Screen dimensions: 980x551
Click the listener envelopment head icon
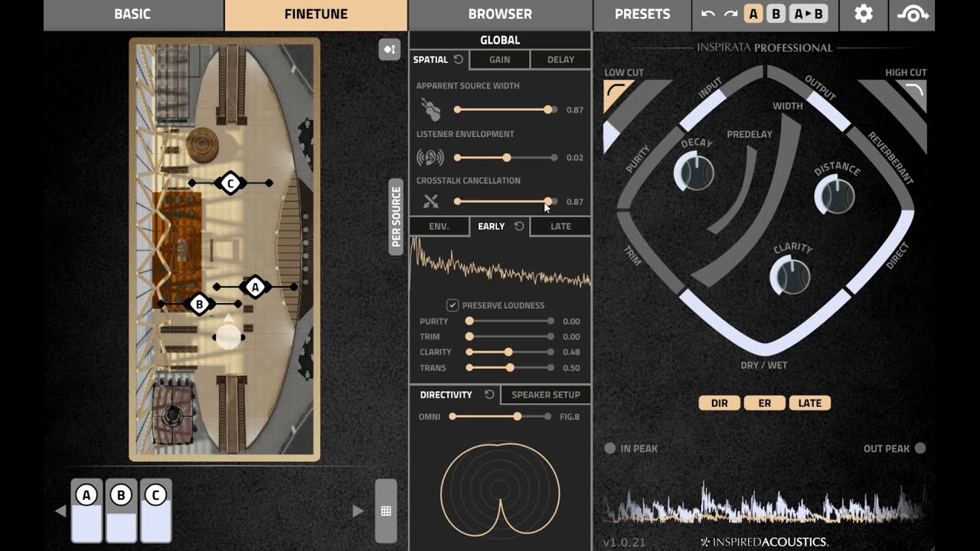pos(430,158)
